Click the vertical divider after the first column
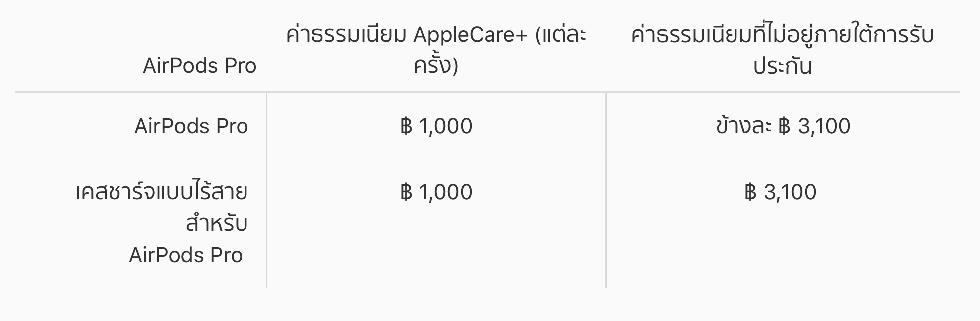The width and height of the screenshot is (980, 321). [267, 189]
